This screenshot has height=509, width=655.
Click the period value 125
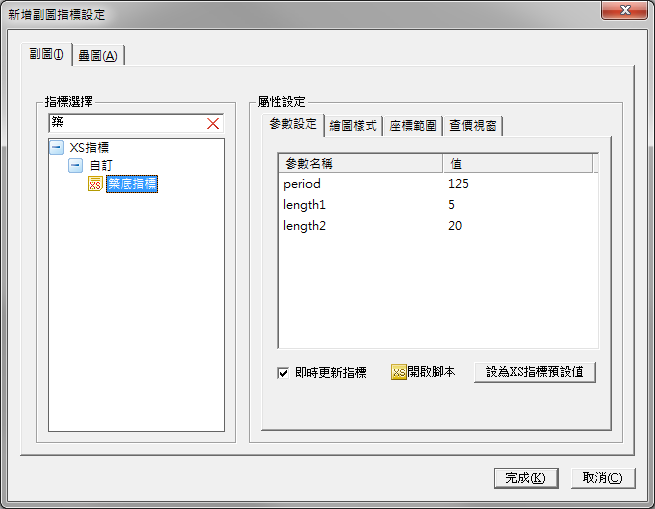coord(458,184)
